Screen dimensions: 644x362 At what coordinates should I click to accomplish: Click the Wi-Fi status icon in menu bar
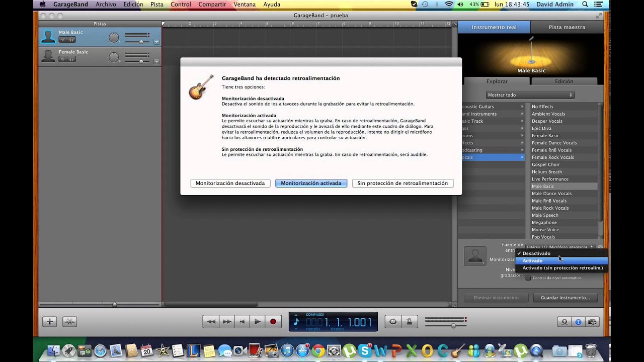click(x=448, y=4)
